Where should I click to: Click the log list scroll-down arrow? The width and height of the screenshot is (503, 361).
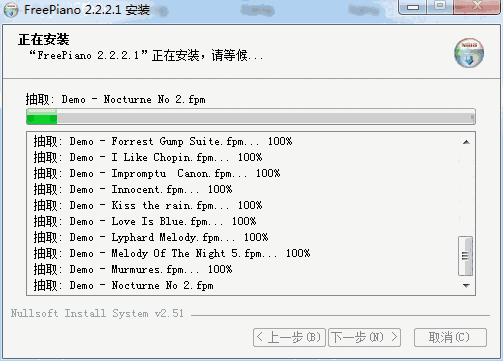(x=466, y=286)
